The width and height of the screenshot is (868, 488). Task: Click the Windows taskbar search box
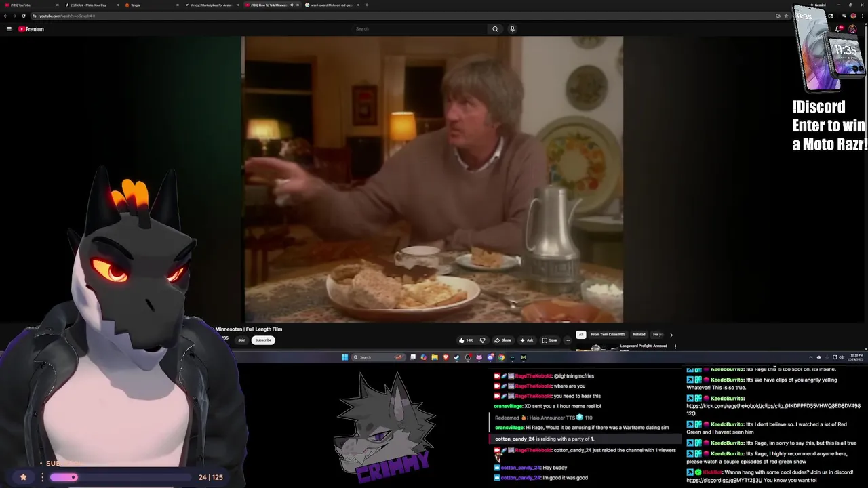[378, 357]
